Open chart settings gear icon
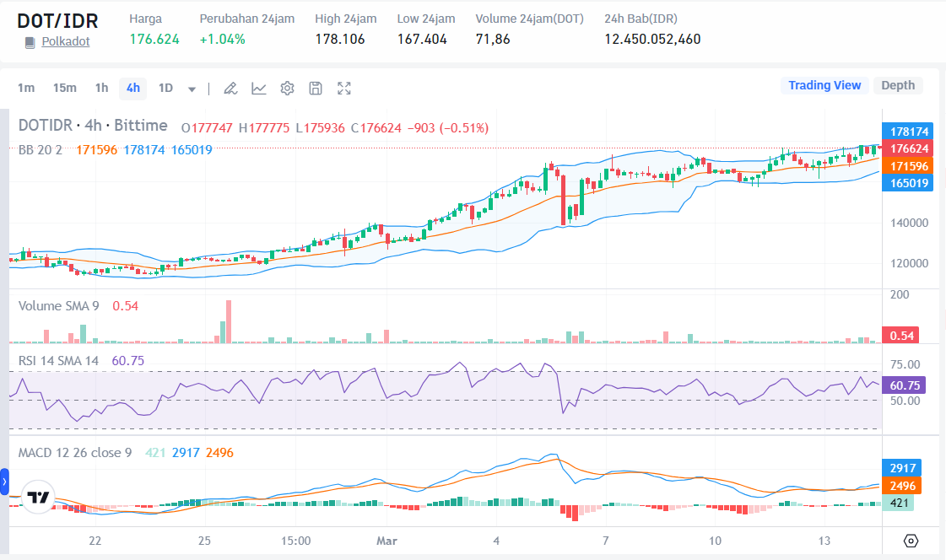 287,89
